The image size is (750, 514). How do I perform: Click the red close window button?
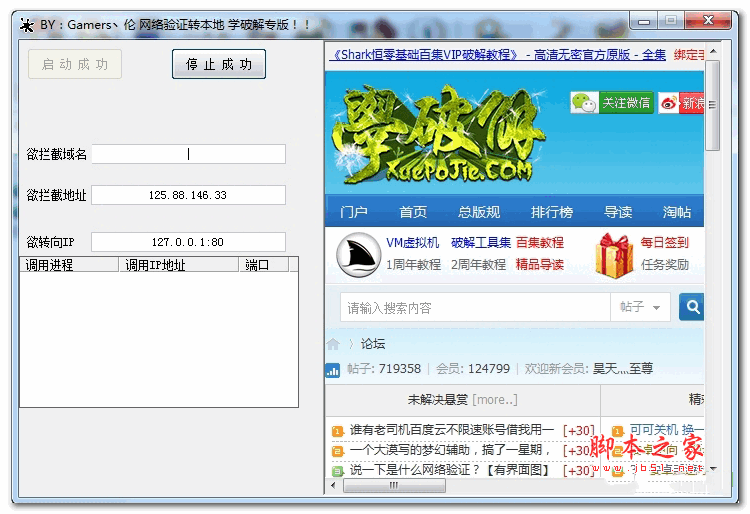tap(708, 21)
